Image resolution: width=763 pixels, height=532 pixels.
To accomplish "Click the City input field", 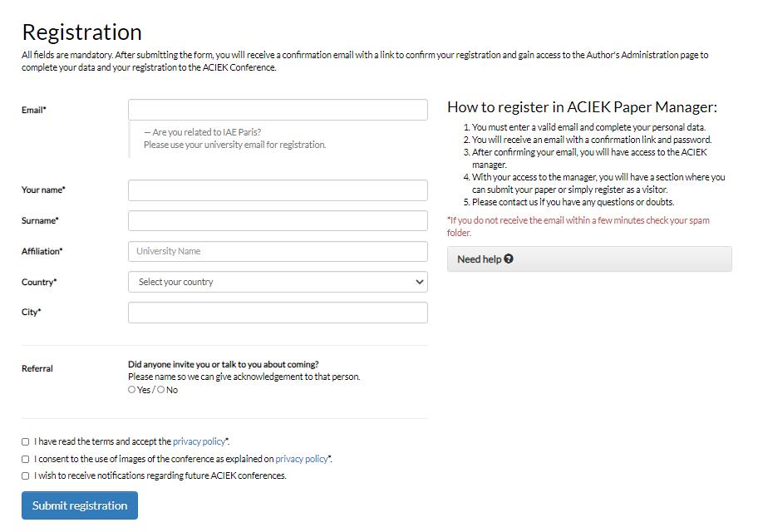I will pos(278,313).
